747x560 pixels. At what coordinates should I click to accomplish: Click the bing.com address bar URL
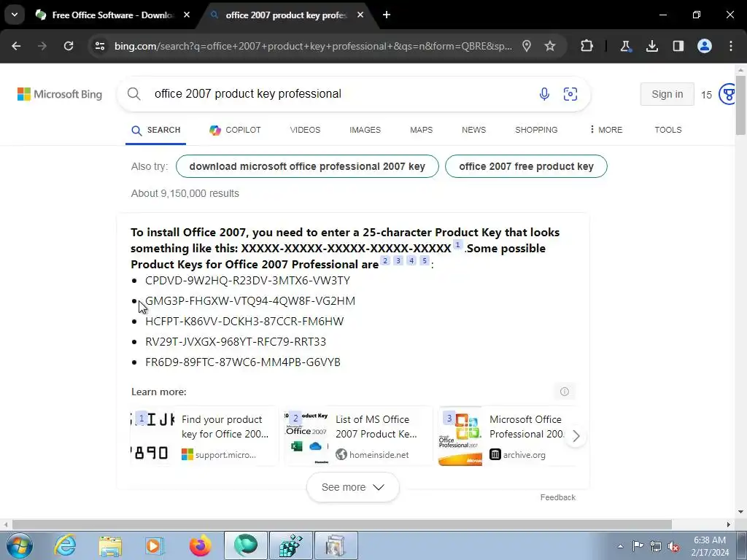coord(313,46)
